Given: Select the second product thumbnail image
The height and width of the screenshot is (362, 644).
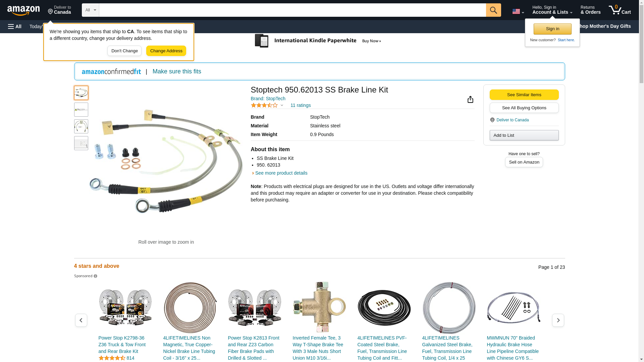Looking at the screenshot, I should pyautogui.click(x=81, y=110).
